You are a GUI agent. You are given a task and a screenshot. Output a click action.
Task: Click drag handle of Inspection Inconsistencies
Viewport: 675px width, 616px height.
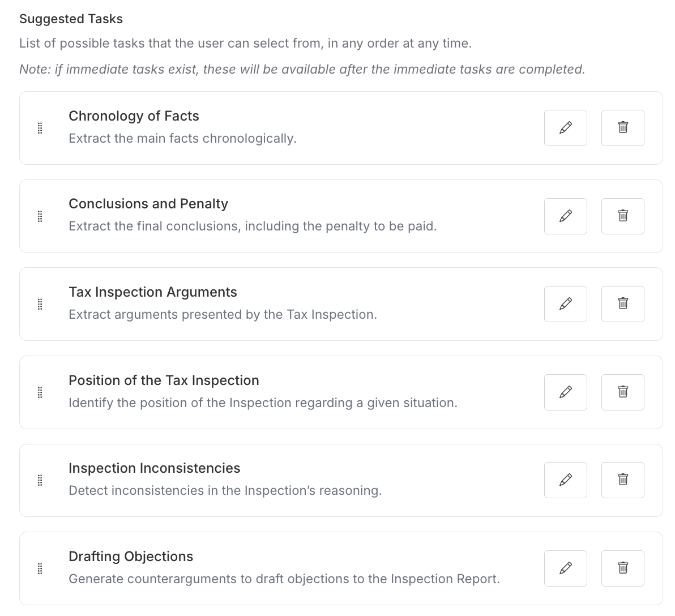point(40,480)
